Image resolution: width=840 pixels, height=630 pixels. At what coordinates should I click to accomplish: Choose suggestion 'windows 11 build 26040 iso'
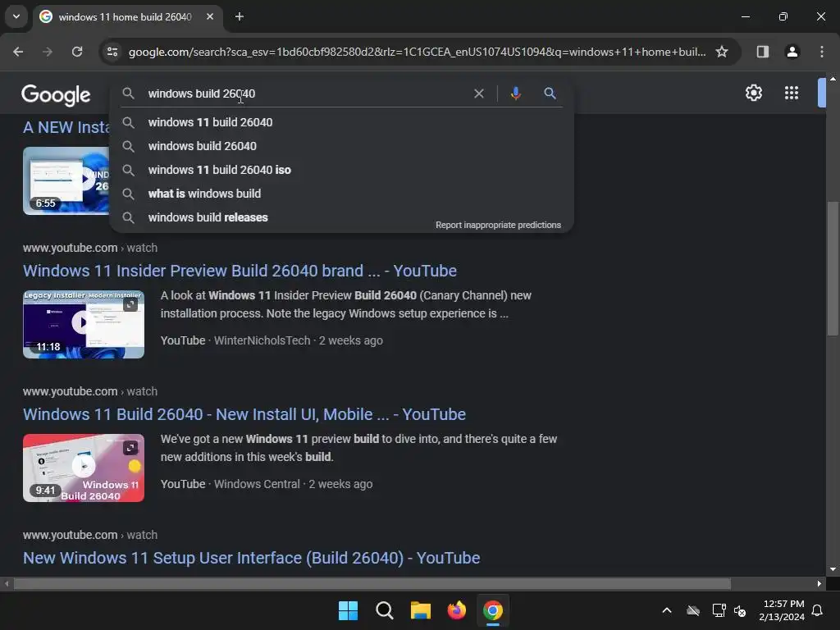342,170
